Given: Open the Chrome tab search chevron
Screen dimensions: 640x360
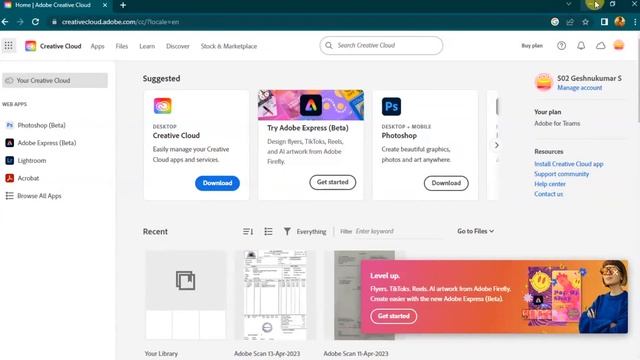Looking at the screenshot, I should pos(569,4).
